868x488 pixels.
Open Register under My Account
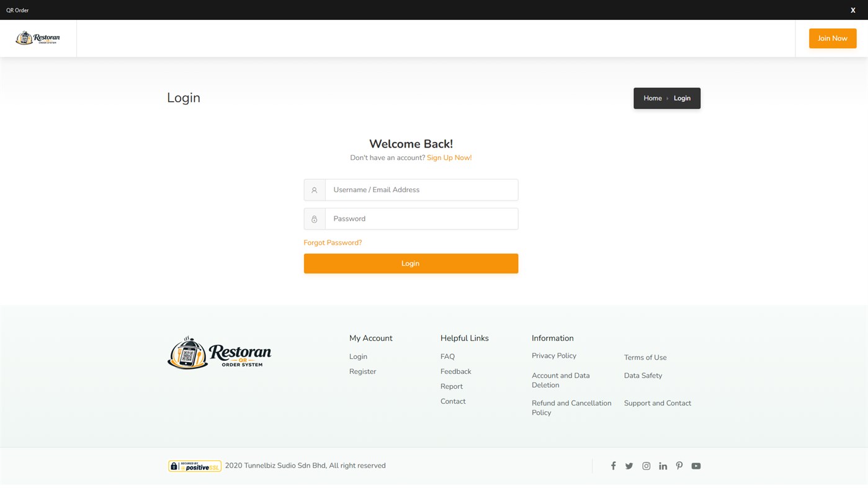coord(362,371)
